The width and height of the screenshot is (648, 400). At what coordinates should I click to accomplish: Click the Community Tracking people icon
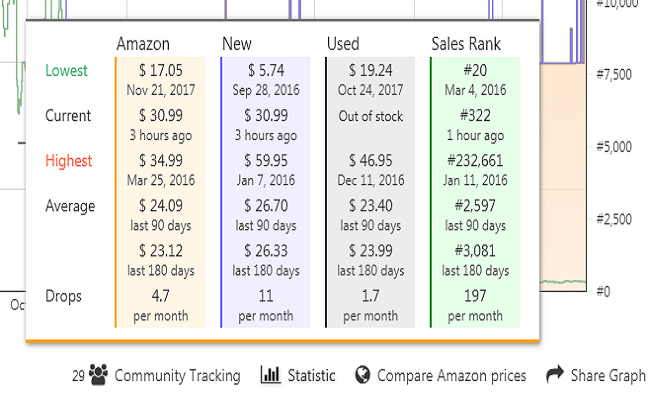tap(98, 376)
